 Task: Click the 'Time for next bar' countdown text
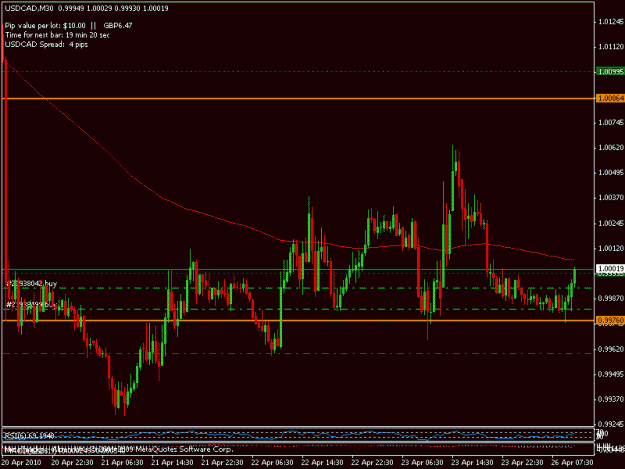coord(57,35)
